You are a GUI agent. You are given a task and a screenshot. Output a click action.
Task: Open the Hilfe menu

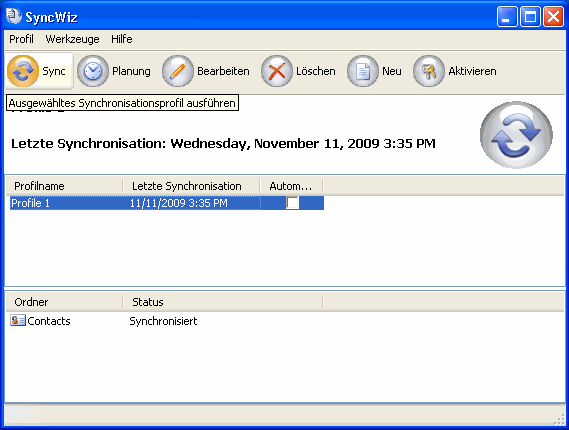(122, 39)
